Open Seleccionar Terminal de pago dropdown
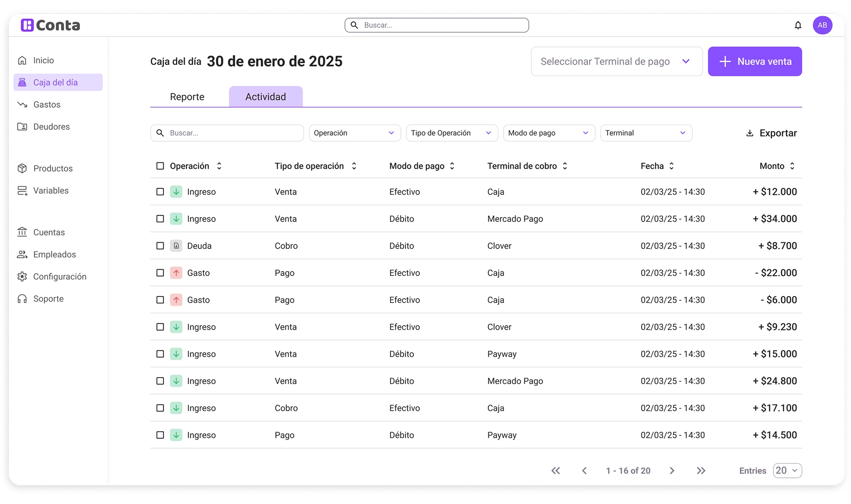Screen dimensions: 851x504 click(617, 62)
